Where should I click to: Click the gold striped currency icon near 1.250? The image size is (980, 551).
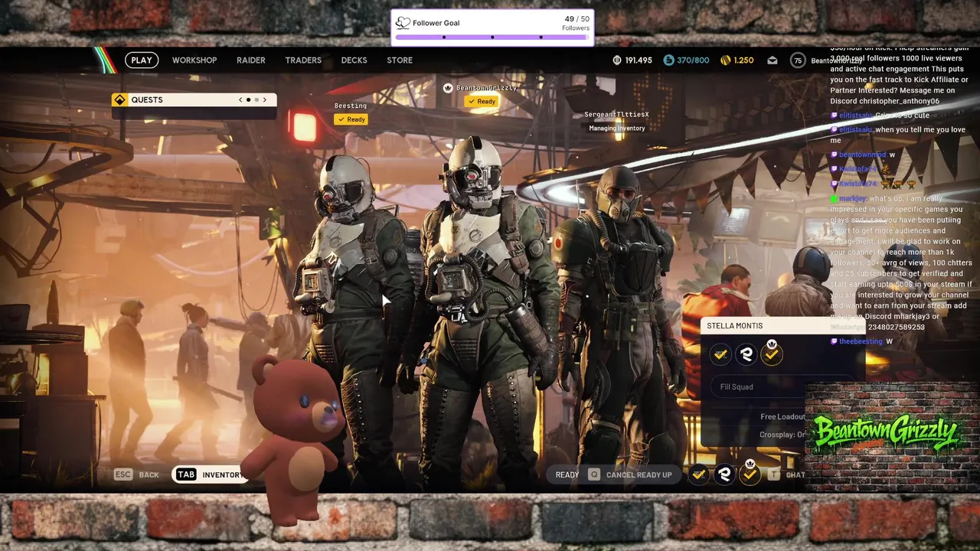725,60
